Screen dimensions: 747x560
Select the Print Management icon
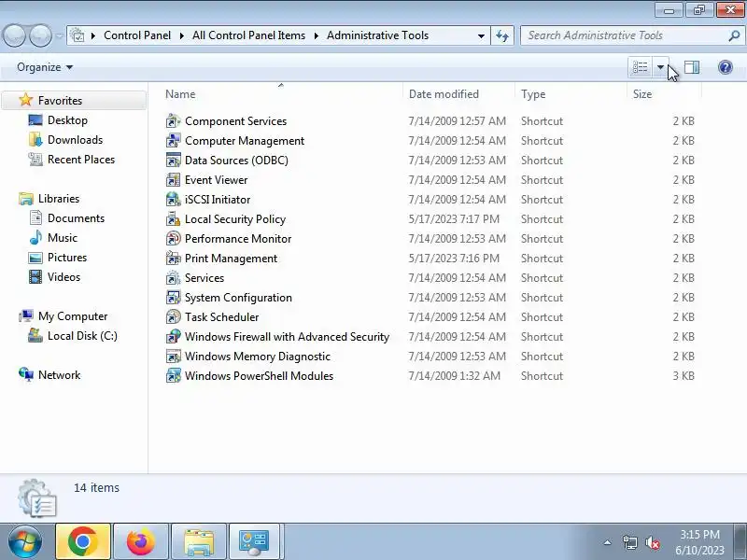pos(173,258)
